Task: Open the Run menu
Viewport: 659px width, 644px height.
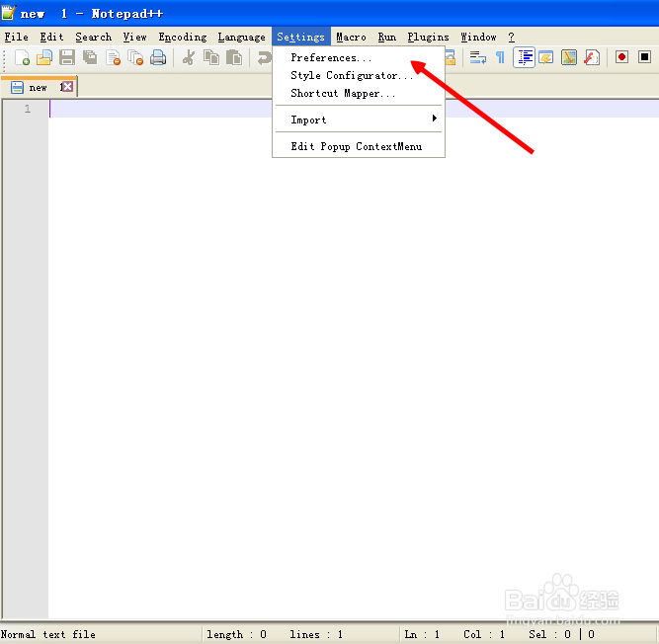Action: point(386,37)
